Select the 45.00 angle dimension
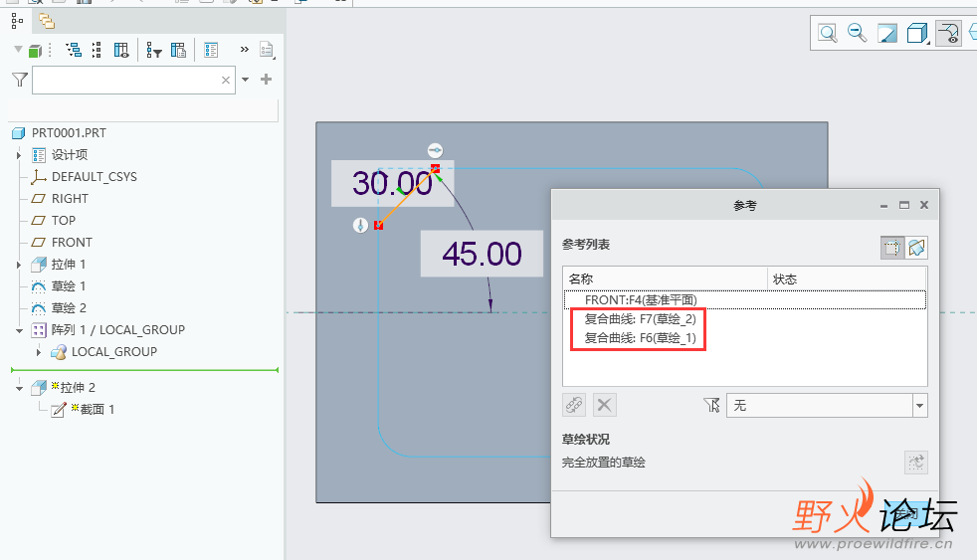Image resolution: width=977 pixels, height=560 pixels. 482,255
